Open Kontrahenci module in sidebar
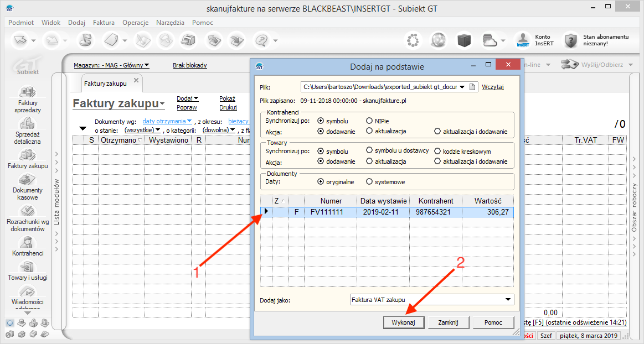 (x=28, y=243)
